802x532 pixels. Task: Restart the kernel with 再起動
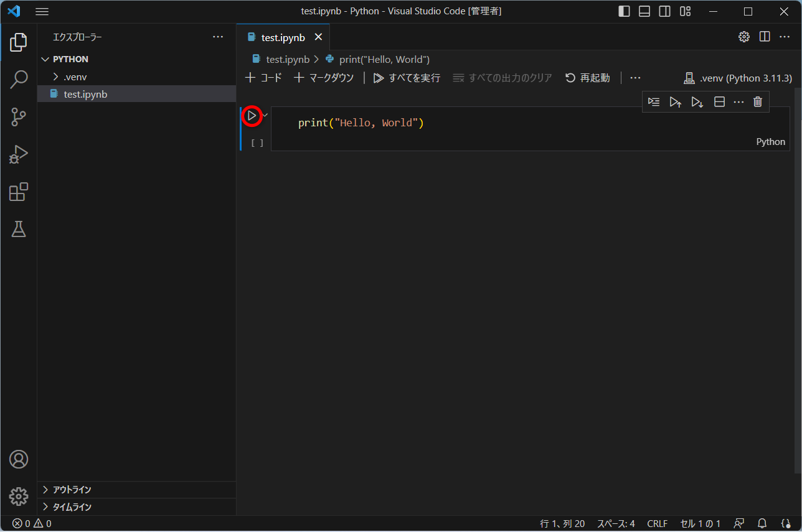click(x=587, y=77)
